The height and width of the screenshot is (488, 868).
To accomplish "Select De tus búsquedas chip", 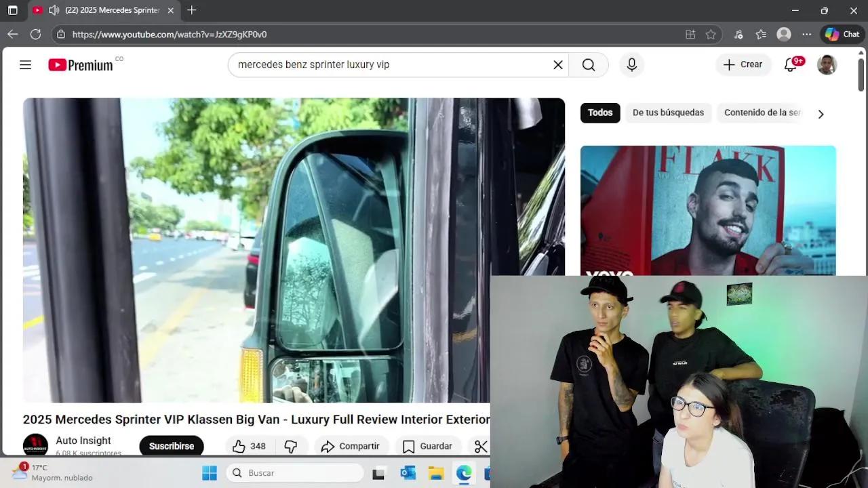I will pos(668,113).
